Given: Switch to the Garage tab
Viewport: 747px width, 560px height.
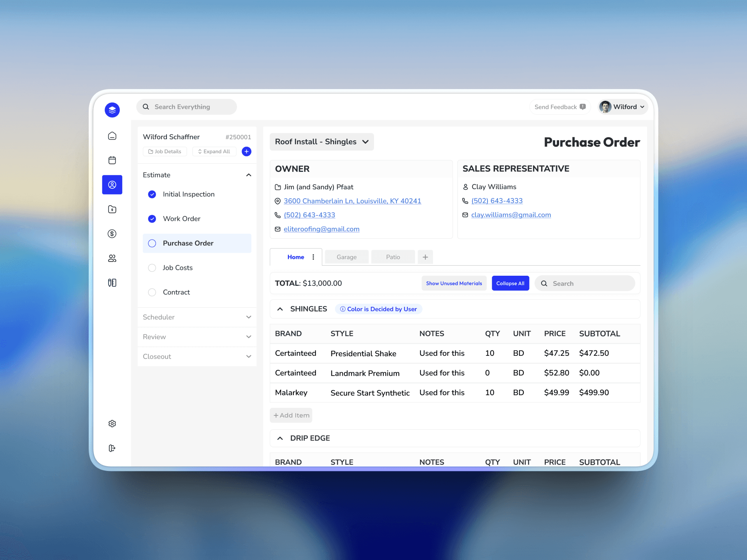Looking at the screenshot, I should 346,257.
